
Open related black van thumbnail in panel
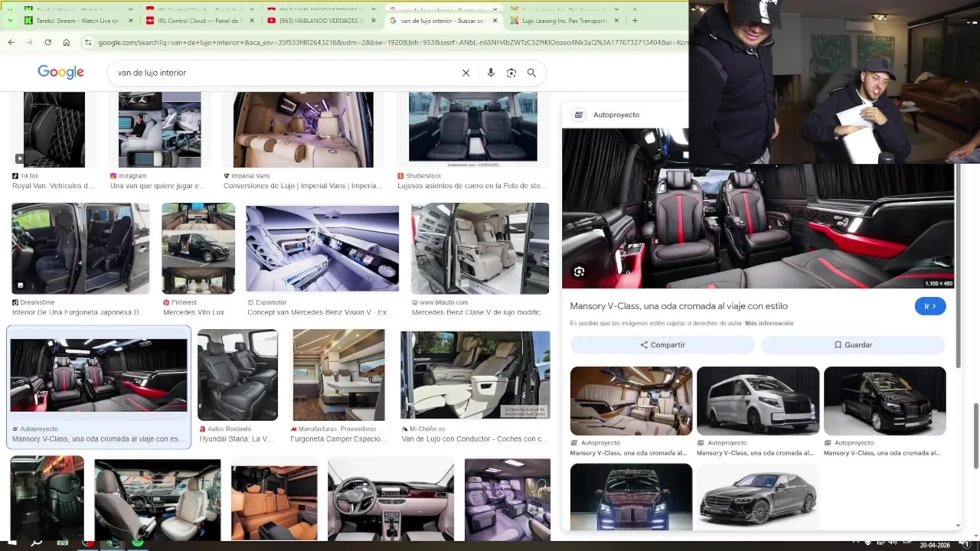coord(884,401)
